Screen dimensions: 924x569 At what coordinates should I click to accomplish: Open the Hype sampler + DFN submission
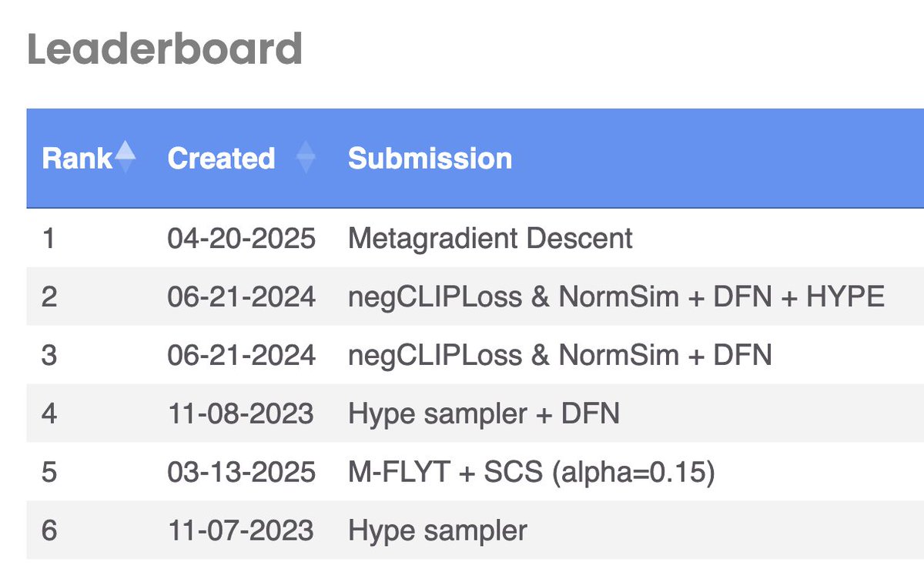[484, 414]
